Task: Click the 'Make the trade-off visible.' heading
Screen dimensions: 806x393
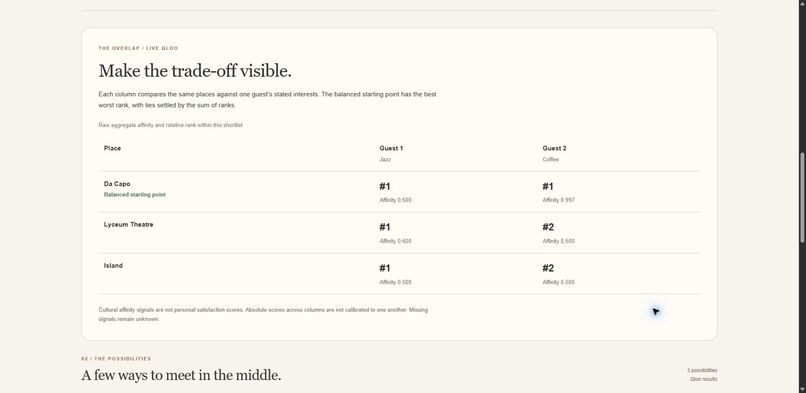Action: tap(195, 71)
